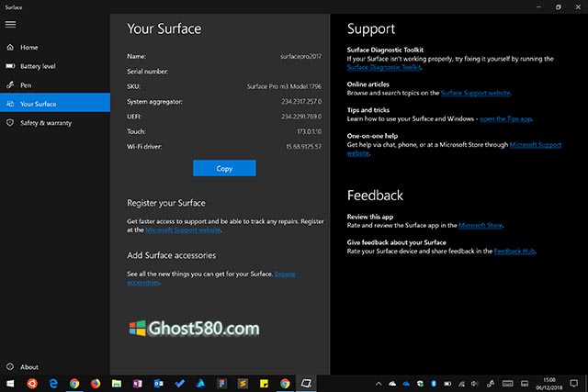The image size is (588, 392).
Task: Click the 'Add Surface accessories' heading
Action: tap(172, 255)
